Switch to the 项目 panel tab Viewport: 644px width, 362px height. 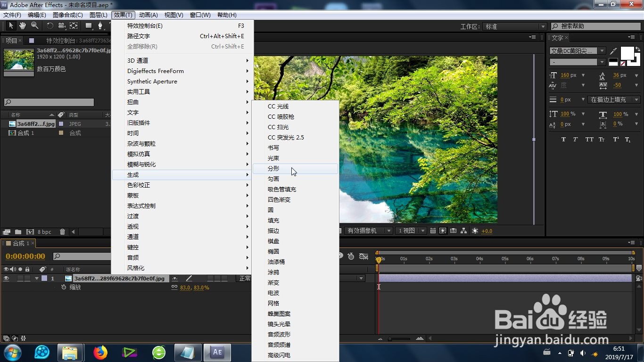[x=11, y=41]
